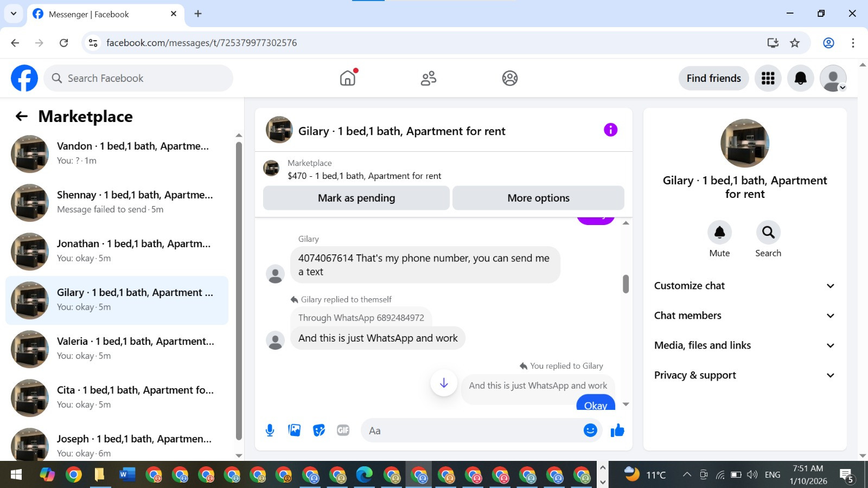
Task: Expand Customize chat section
Action: (x=744, y=286)
